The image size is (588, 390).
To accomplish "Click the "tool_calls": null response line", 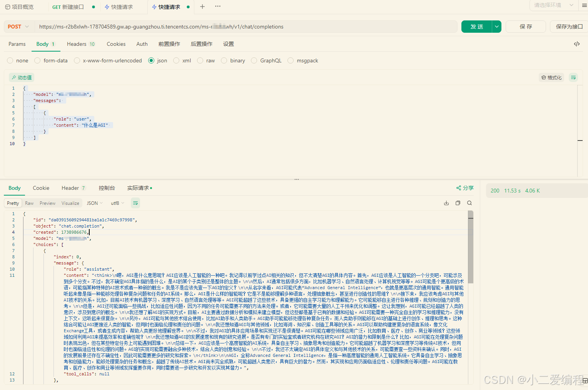I will tap(86, 374).
